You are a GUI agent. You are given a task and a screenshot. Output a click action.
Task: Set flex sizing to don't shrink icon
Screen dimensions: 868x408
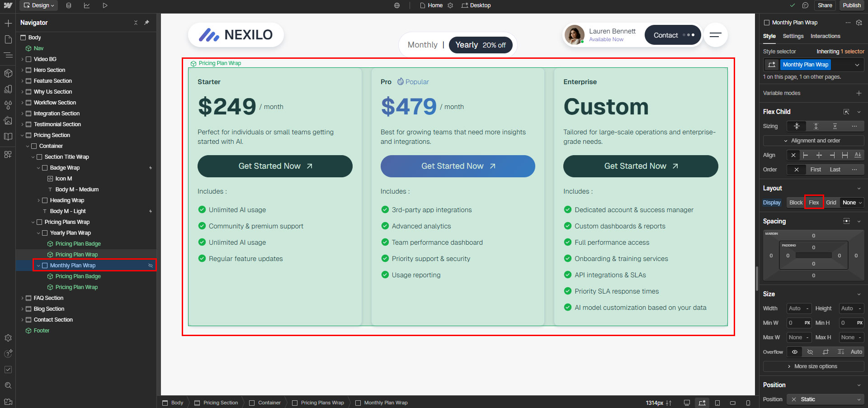(835, 126)
